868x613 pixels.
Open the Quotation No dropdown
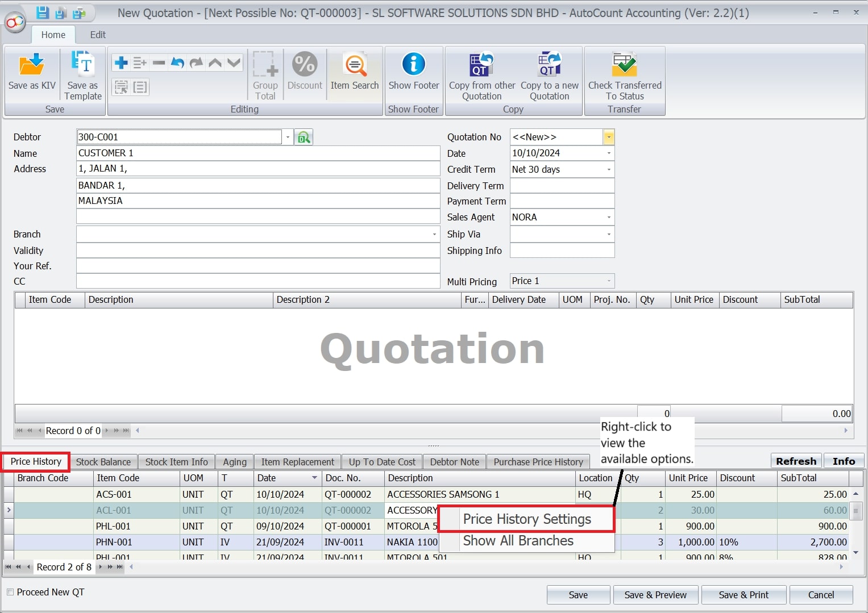[608, 137]
